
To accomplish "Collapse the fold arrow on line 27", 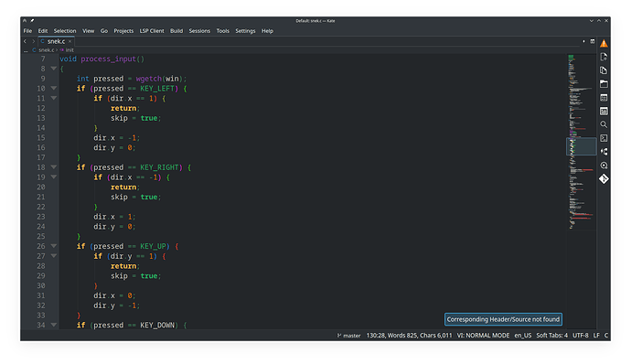I will click(54, 256).
